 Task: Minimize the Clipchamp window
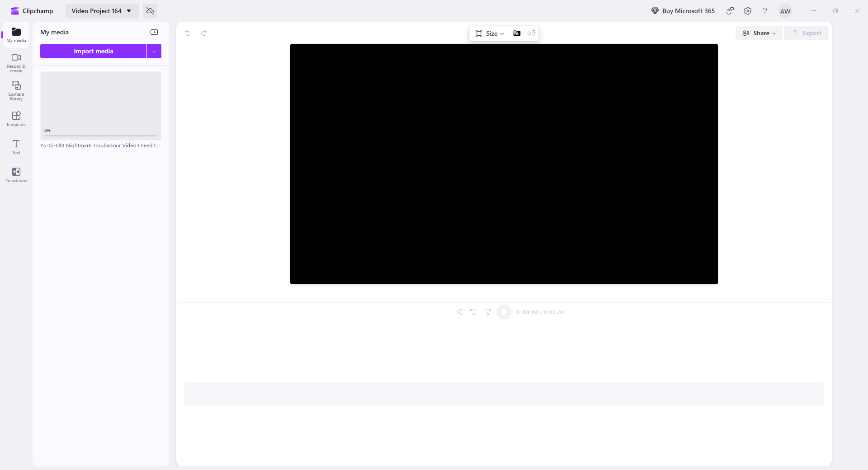pos(814,11)
